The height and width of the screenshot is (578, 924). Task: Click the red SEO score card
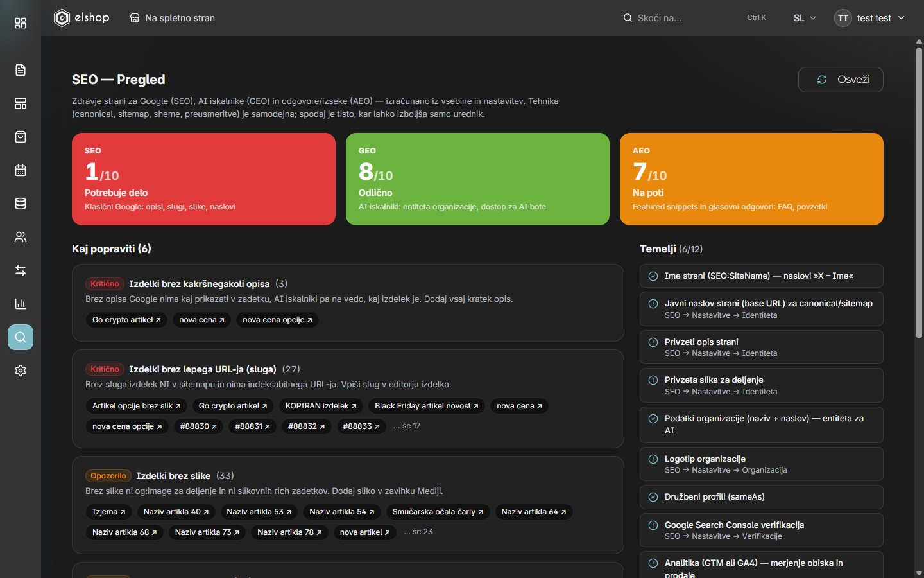[203, 179]
